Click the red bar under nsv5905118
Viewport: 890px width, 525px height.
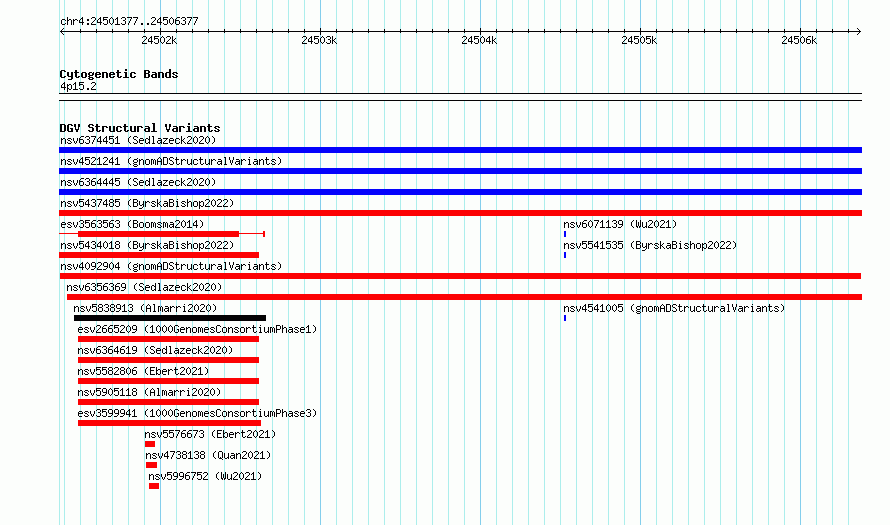click(x=169, y=402)
